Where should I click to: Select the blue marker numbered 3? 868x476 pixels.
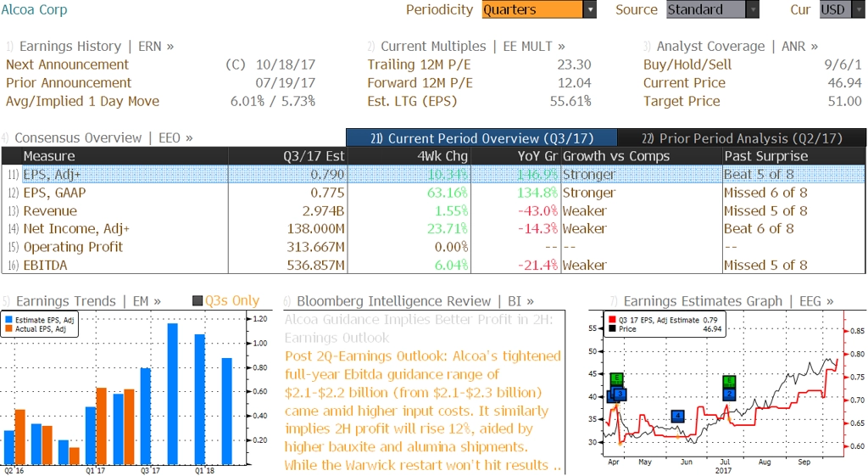click(x=620, y=394)
